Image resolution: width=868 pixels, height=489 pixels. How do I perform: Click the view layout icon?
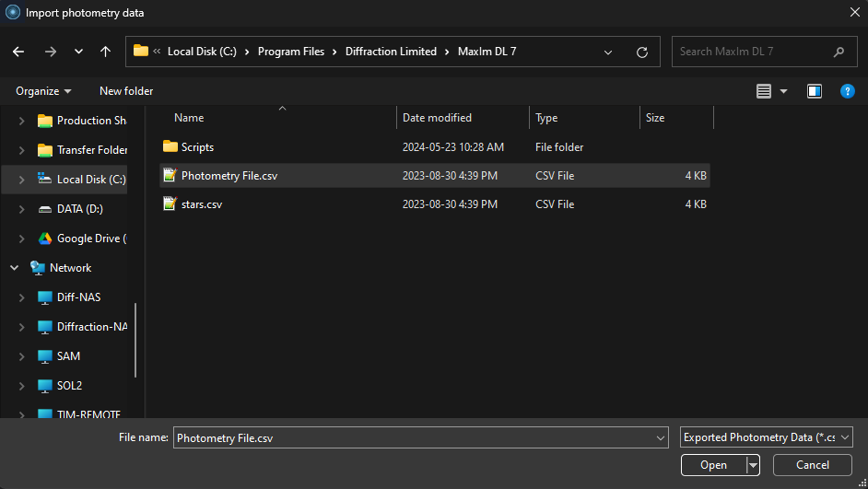(x=763, y=91)
